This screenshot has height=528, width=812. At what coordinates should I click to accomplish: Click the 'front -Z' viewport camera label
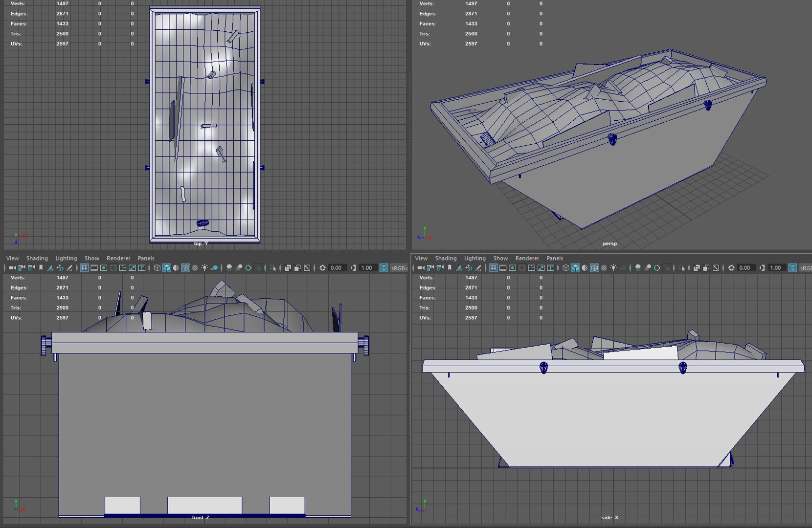(201, 517)
